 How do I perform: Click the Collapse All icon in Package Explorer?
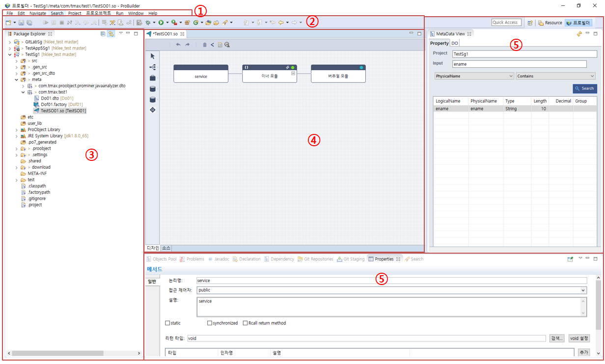[103, 34]
